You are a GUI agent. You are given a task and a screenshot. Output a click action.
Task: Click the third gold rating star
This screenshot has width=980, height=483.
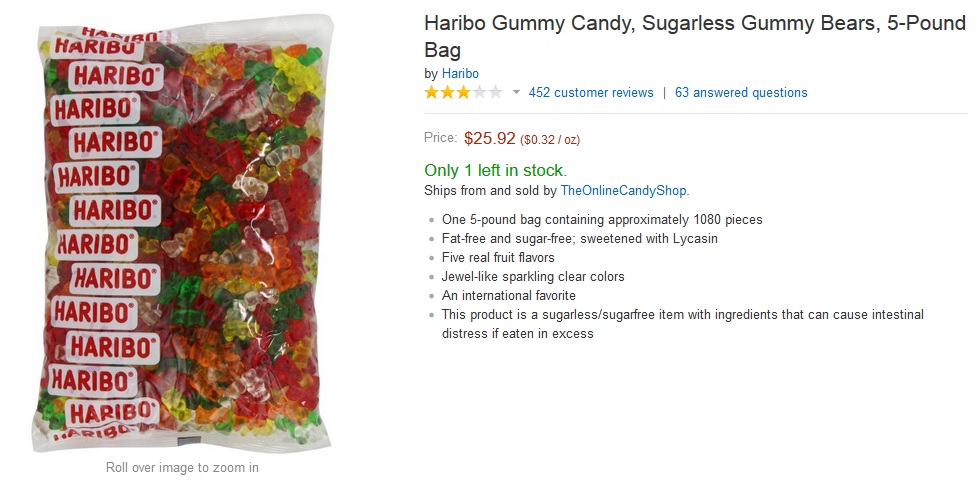click(463, 92)
